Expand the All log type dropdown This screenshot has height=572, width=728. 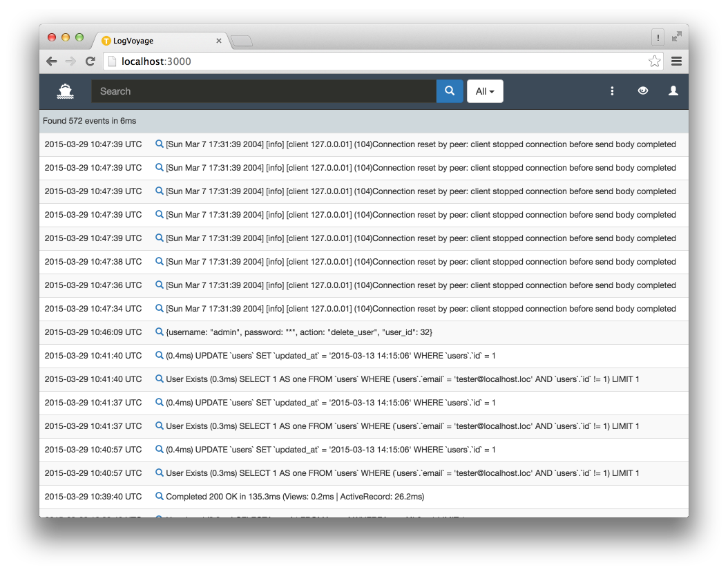click(485, 91)
